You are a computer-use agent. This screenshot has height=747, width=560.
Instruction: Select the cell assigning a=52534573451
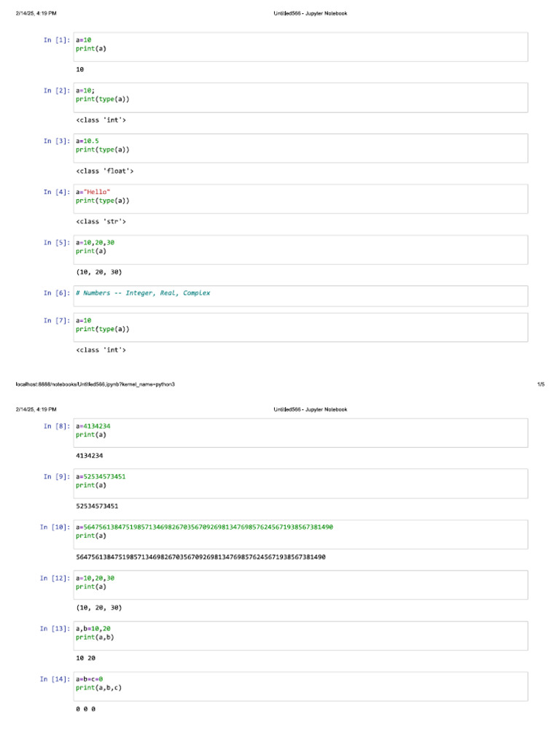(x=300, y=483)
